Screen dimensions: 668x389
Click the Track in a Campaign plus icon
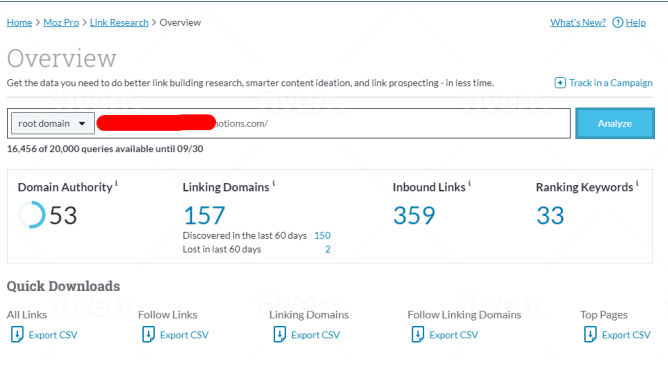coord(560,83)
